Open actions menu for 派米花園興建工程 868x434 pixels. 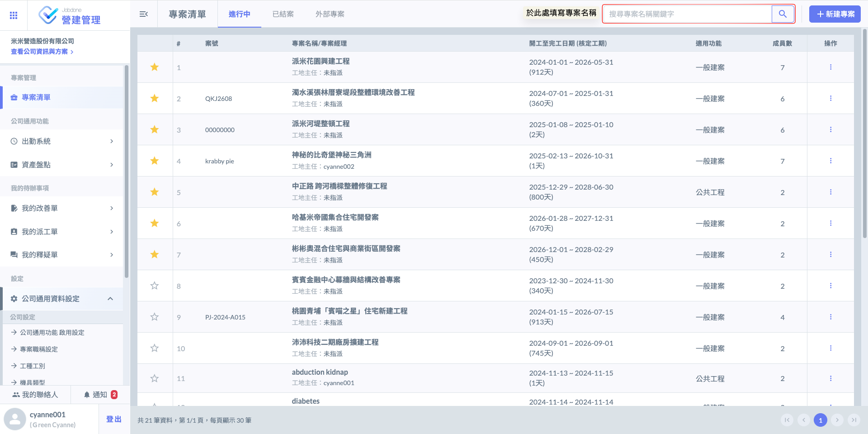pyautogui.click(x=830, y=67)
